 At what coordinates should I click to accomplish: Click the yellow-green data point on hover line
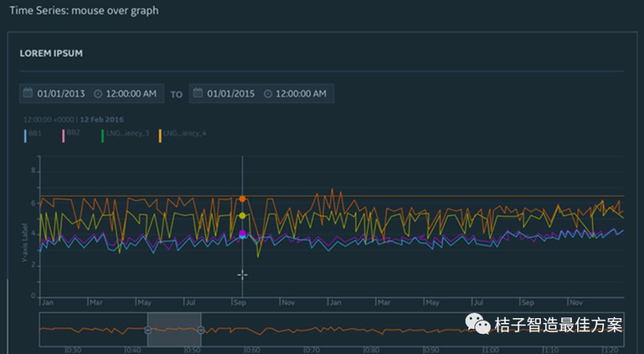tap(242, 216)
